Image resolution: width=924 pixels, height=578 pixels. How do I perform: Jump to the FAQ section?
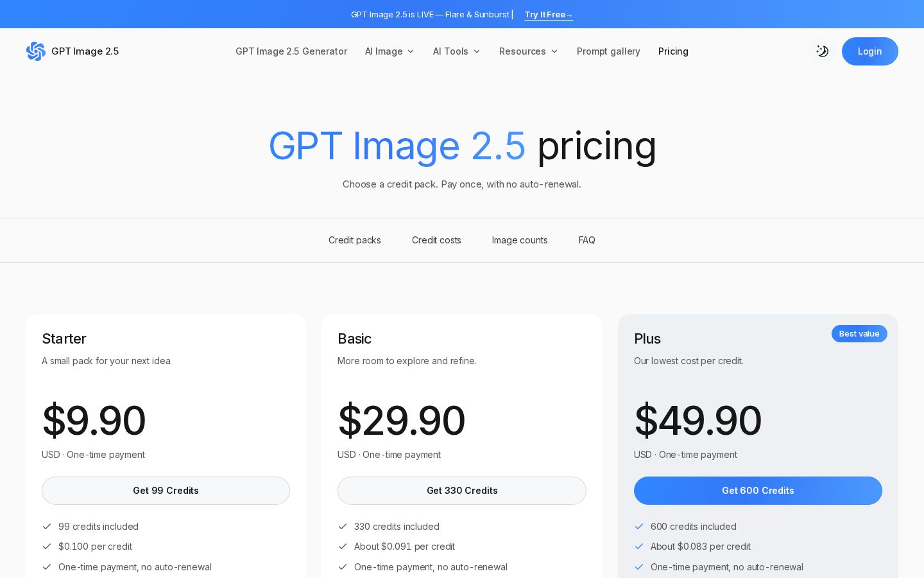586,240
